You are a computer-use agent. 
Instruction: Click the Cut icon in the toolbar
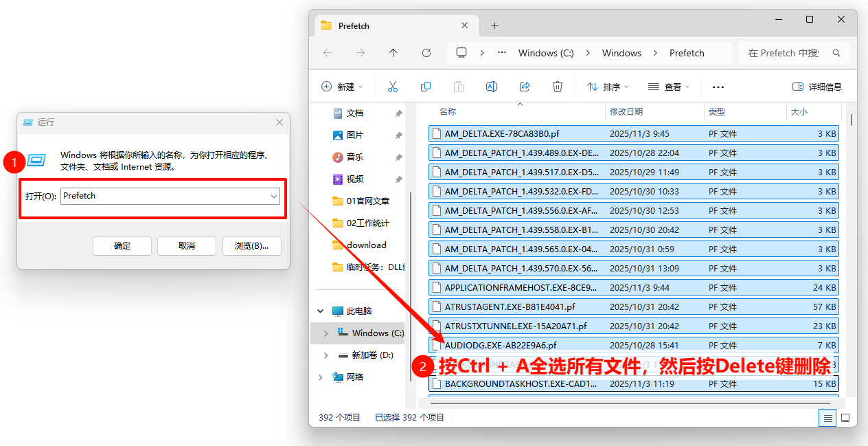coord(392,86)
